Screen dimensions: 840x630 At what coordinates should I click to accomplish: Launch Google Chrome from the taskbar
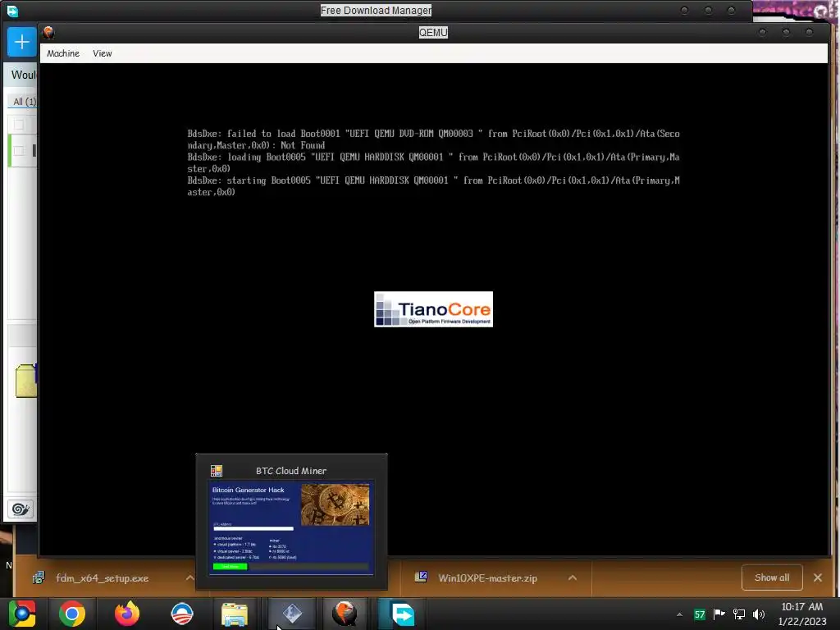(72, 614)
